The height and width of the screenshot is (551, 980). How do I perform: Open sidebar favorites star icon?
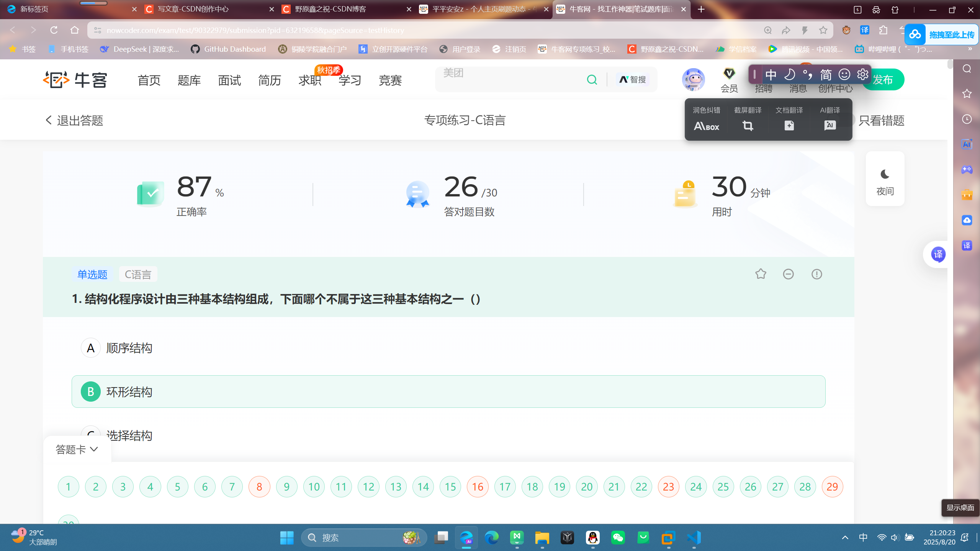click(x=967, y=93)
